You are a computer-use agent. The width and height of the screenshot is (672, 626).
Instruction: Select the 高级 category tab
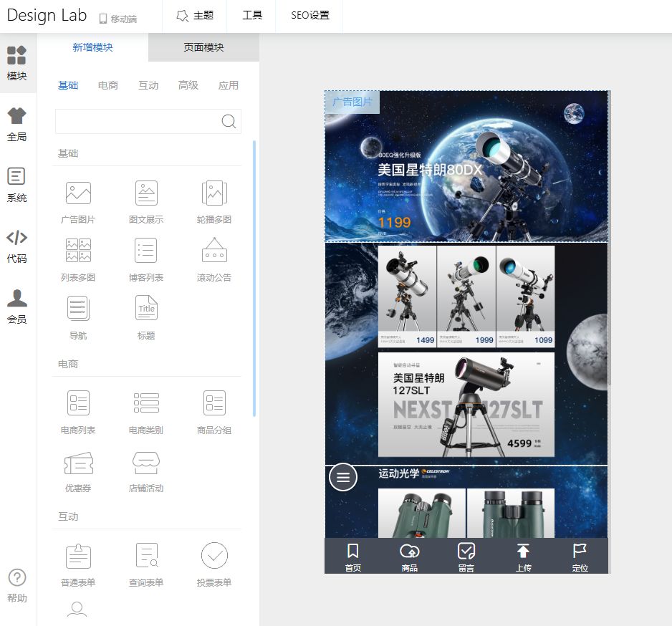[188, 85]
